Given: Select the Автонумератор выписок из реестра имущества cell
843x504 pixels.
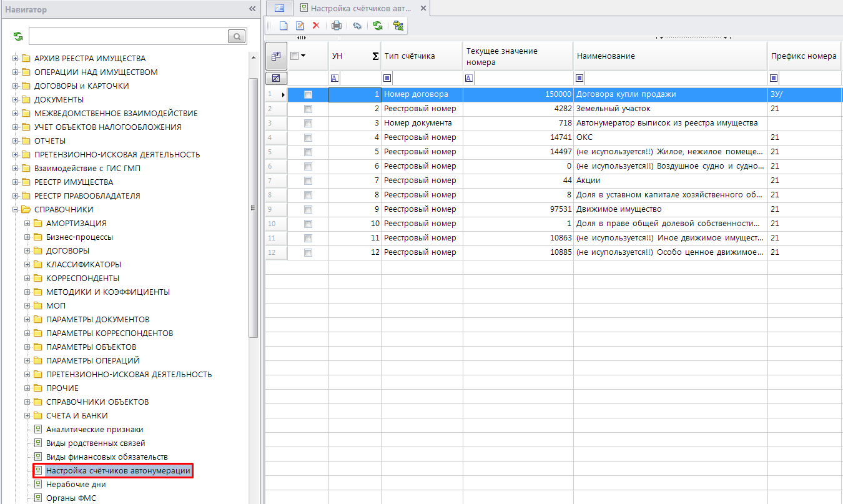Looking at the screenshot, I should (x=671, y=123).
